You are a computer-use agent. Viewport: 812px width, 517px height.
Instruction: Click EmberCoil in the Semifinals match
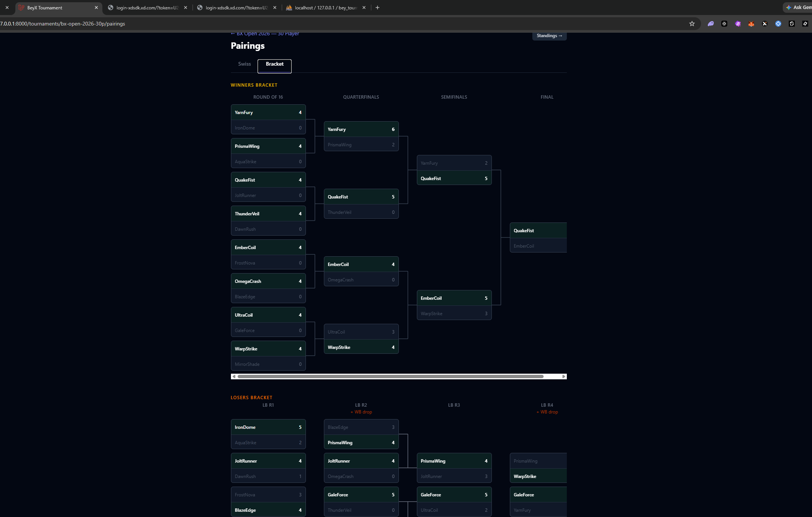coord(454,298)
